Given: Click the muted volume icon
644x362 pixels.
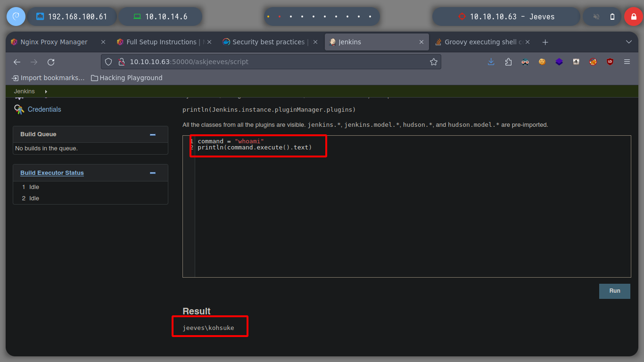Looking at the screenshot, I should (x=596, y=16).
